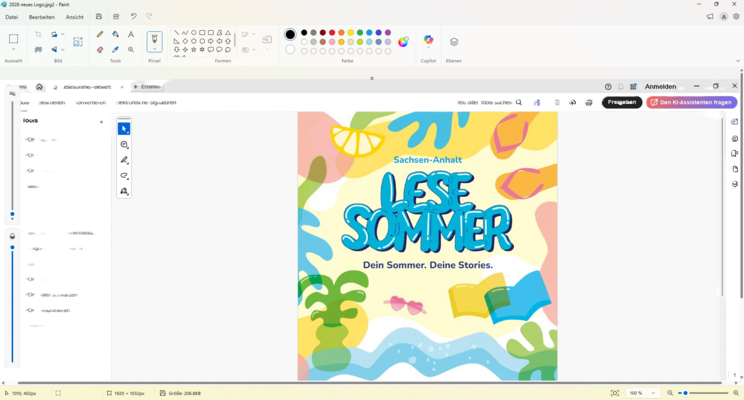Open the resize and skew tool
The height and width of the screenshot is (400, 744).
[x=78, y=42]
